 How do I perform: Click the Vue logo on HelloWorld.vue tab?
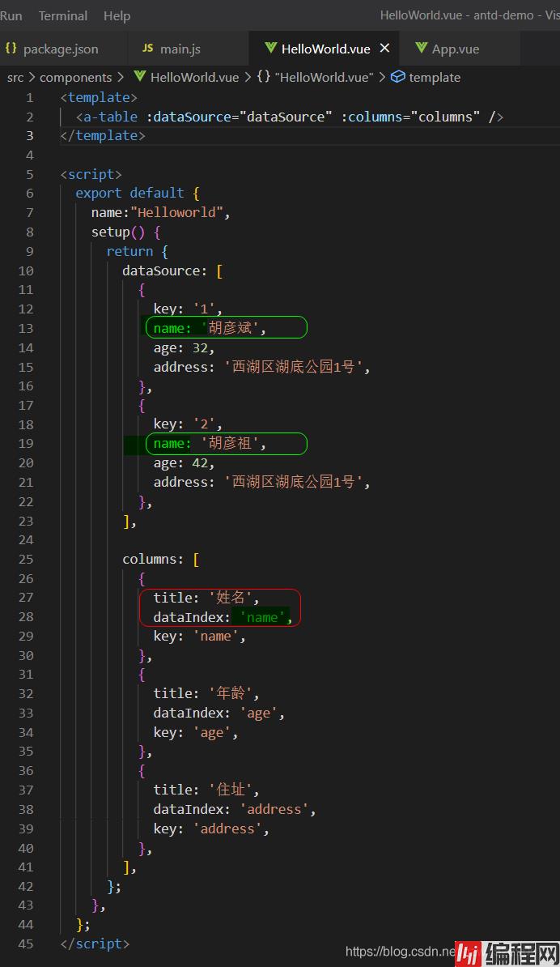[x=270, y=49]
